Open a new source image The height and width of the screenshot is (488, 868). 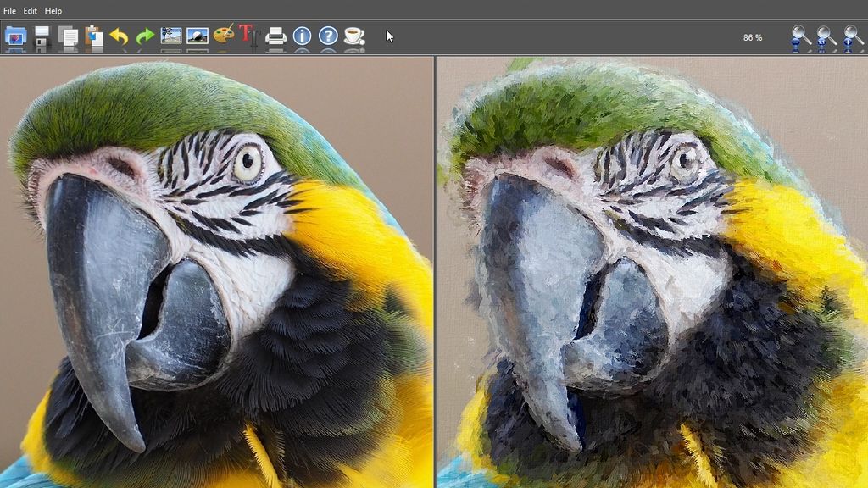coord(17,36)
